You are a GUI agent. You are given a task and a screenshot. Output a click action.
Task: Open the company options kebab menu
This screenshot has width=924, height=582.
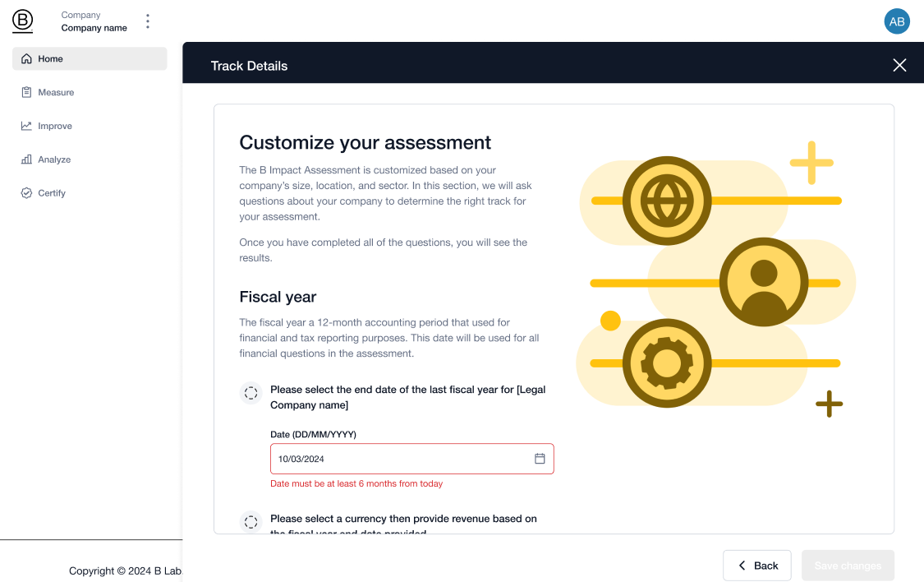pos(147,21)
